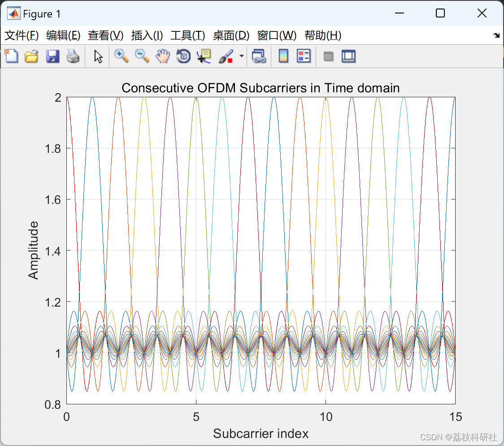
Task: Open an existing figure file
Action: click(31, 56)
